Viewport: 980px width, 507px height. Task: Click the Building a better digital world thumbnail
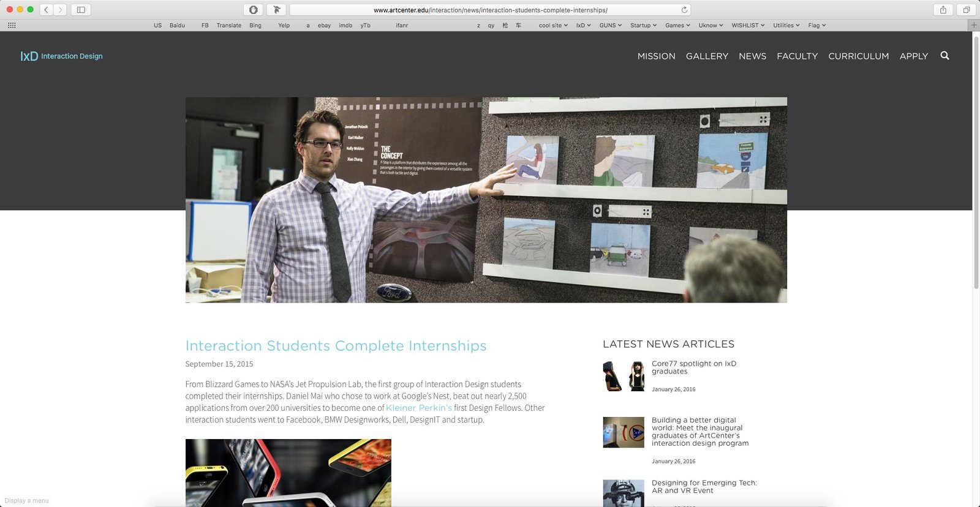(624, 432)
